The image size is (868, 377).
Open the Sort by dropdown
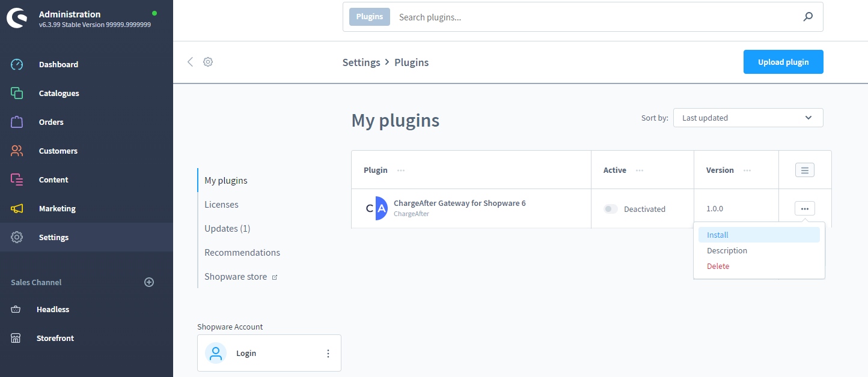pos(748,118)
